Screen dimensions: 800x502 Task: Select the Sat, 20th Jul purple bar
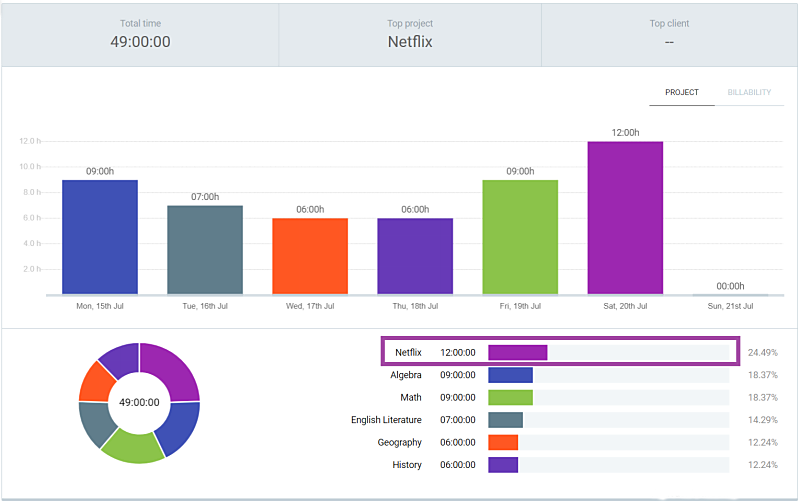pyautogui.click(x=626, y=218)
